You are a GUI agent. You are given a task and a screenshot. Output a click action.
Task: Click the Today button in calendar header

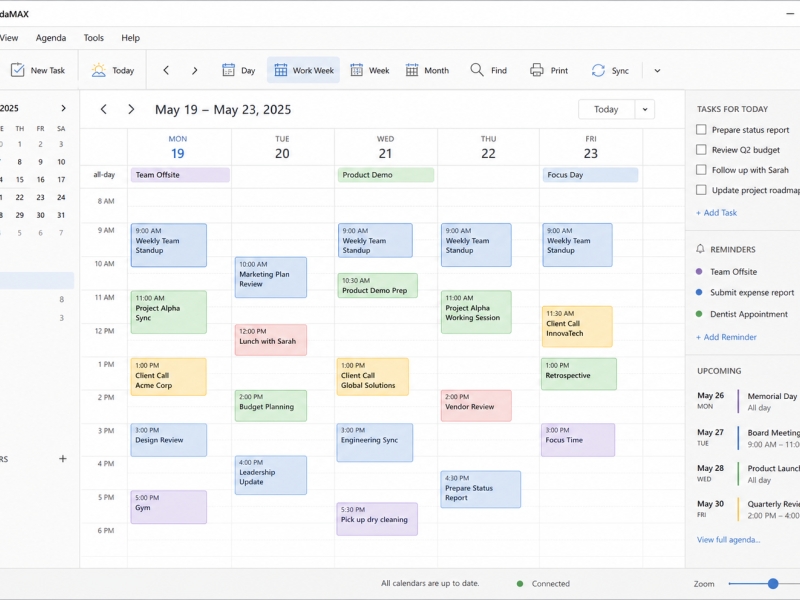pyautogui.click(x=606, y=109)
